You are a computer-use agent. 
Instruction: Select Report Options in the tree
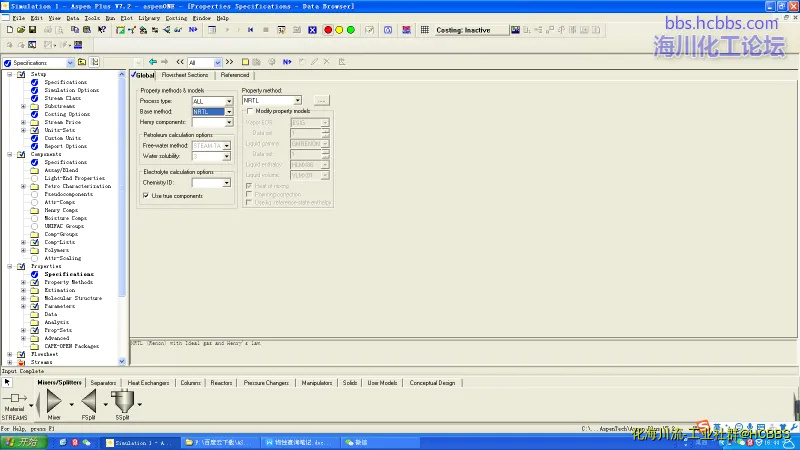[65, 146]
